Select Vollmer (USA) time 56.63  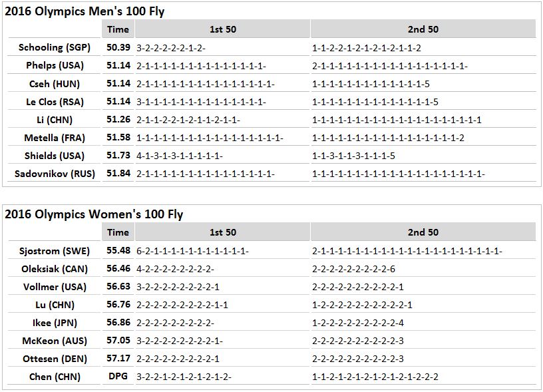(x=118, y=286)
